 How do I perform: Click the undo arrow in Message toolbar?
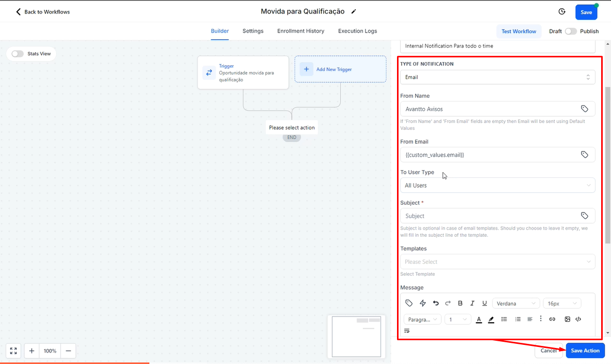(x=436, y=304)
